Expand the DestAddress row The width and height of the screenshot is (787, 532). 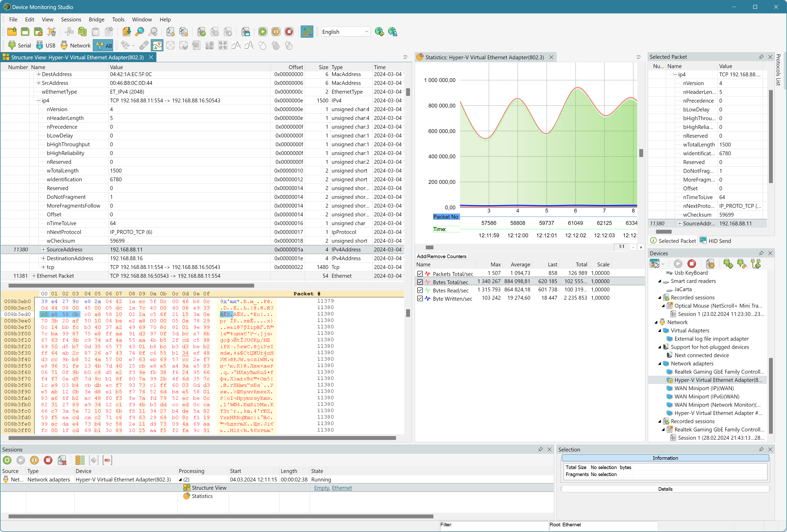[x=39, y=74]
